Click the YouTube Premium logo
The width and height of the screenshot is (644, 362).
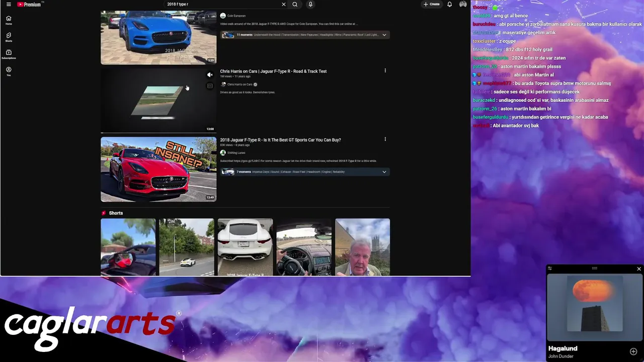point(29,5)
